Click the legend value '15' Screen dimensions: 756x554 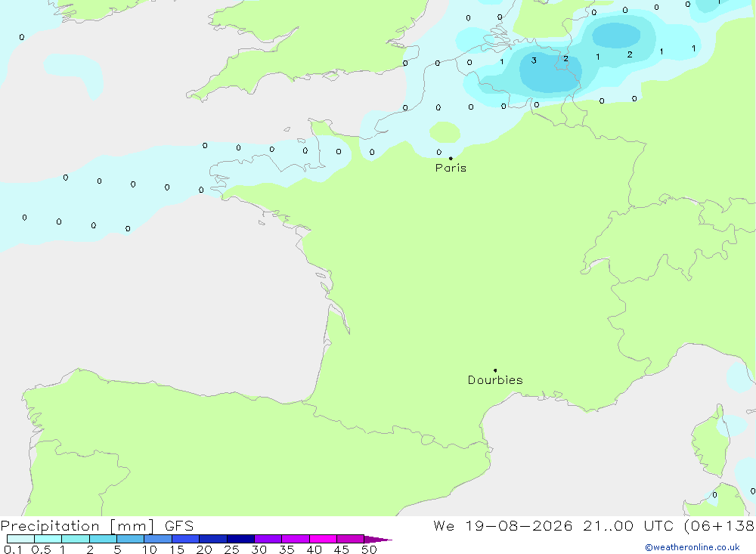tap(177, 549)
